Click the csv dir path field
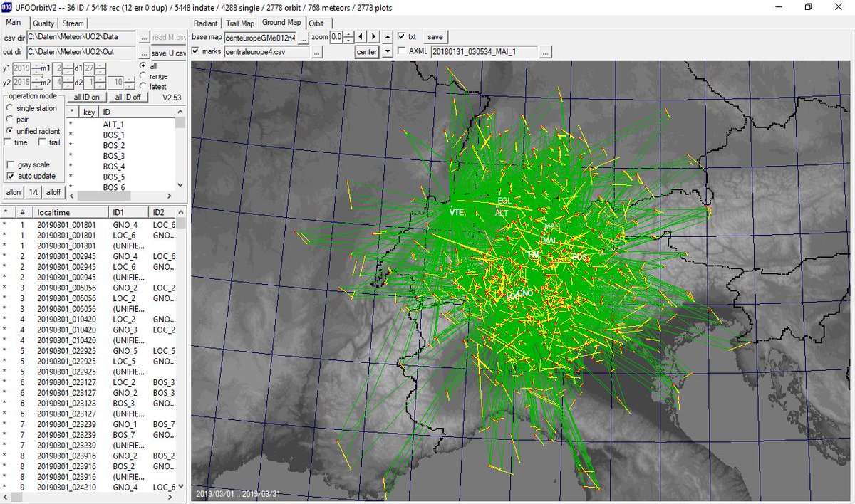The image size is (855, 504). (x=81, y=37)
